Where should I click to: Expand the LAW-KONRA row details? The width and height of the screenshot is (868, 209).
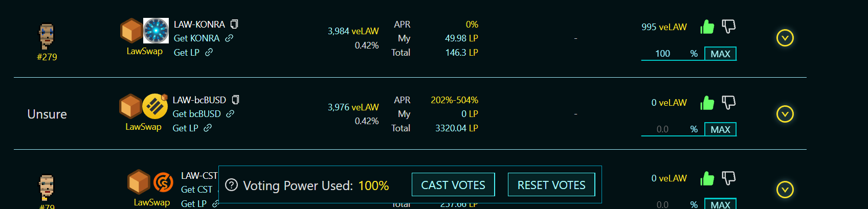(785, 38)
